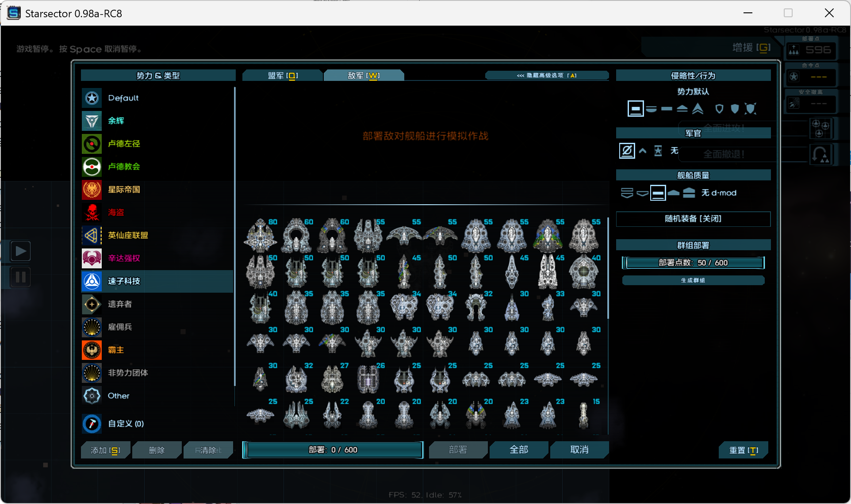The height and width of the screenshot is (504, 851).
Task: Click the officer level up chevron
Action: tap(643, 151)
